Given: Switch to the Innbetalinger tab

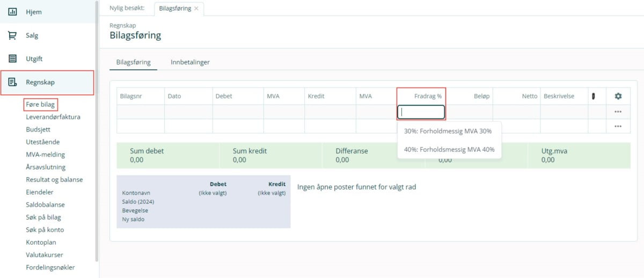Looking at the screenshot, I should pyautogui.click(x=190, y=62).
